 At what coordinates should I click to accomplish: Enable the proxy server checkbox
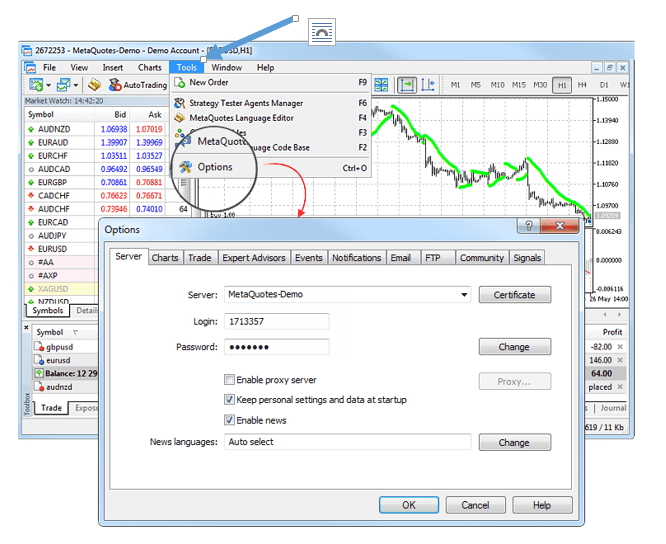229,379
